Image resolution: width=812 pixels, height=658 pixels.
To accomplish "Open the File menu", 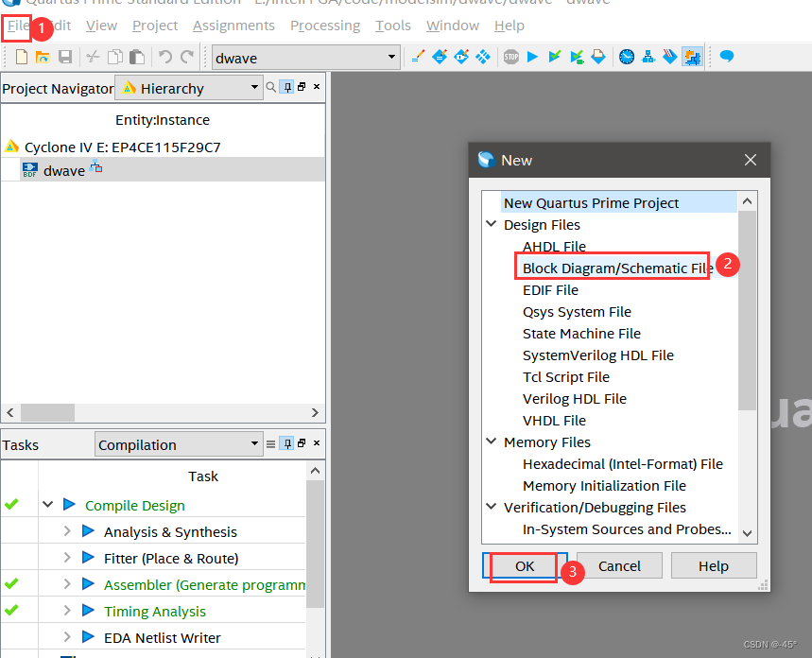I will (18, 26).
